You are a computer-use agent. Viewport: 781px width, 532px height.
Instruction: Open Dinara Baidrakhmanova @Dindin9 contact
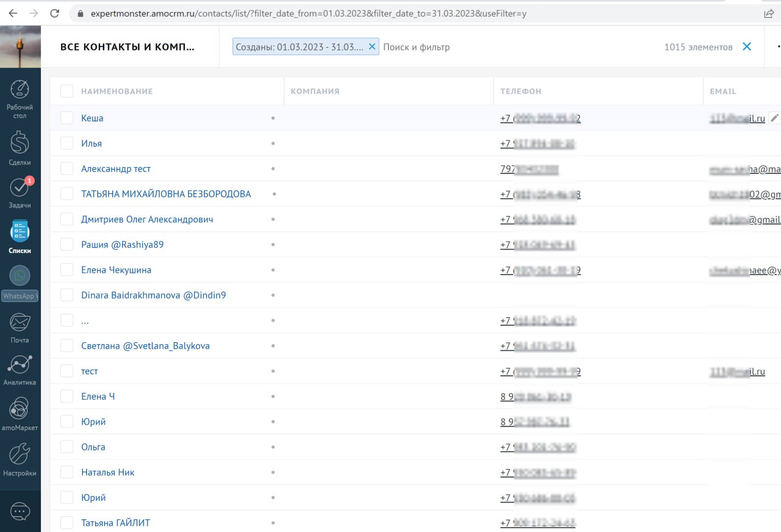click(154, 295)
